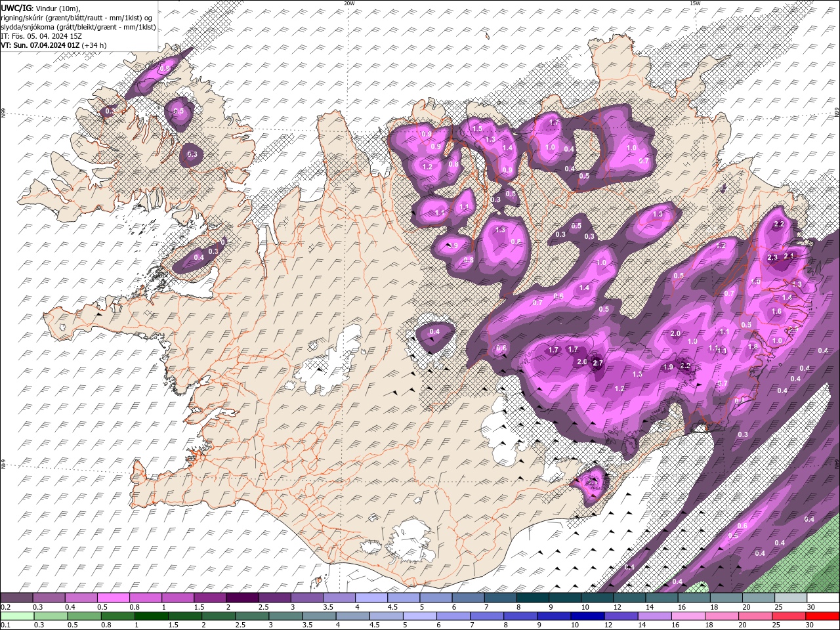Image resolution: width=840 pixels, height=630 pixels.
Task: Click the "2.3" precipitation value on the map
Action: point(772,257)
